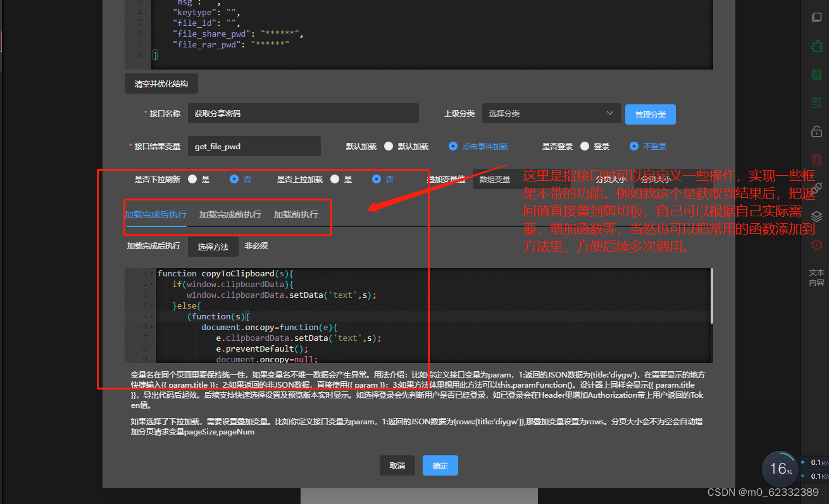This screenshot has width=829, height=504.
Task: Select the layers stack icon in sidebar
Action: 816,216
